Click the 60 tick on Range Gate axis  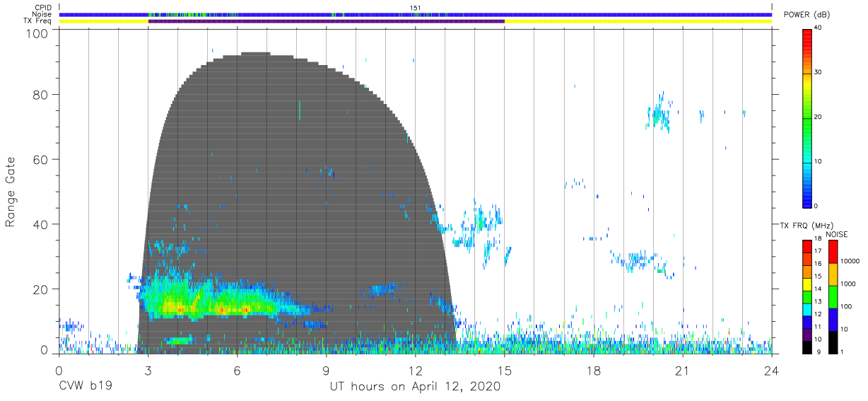click(41, 160)
